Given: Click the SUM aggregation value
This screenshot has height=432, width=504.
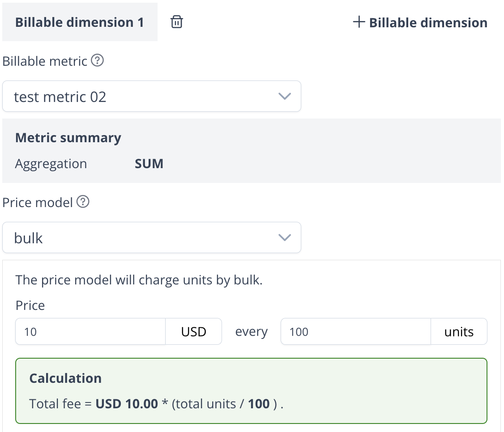Looking at the screenshot, I should [149, 164].
